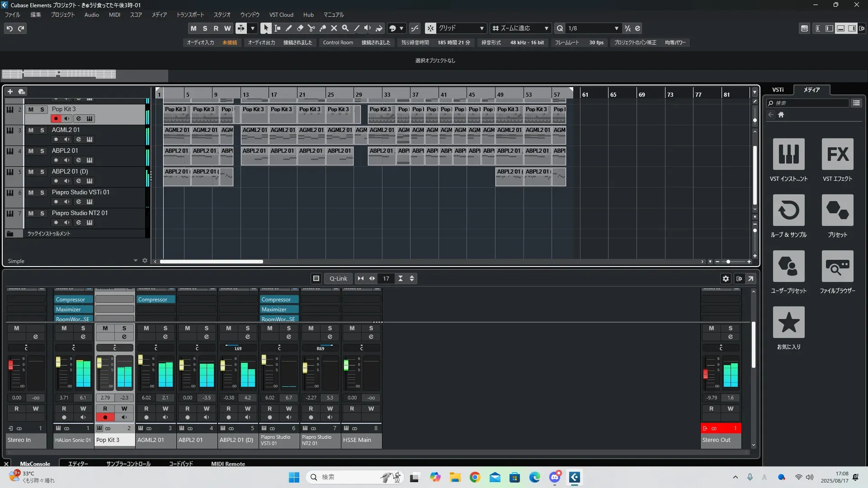Select the Zoom magnifier tool
The height and width of the screenshot is (488, 868).
click(345, 28)
